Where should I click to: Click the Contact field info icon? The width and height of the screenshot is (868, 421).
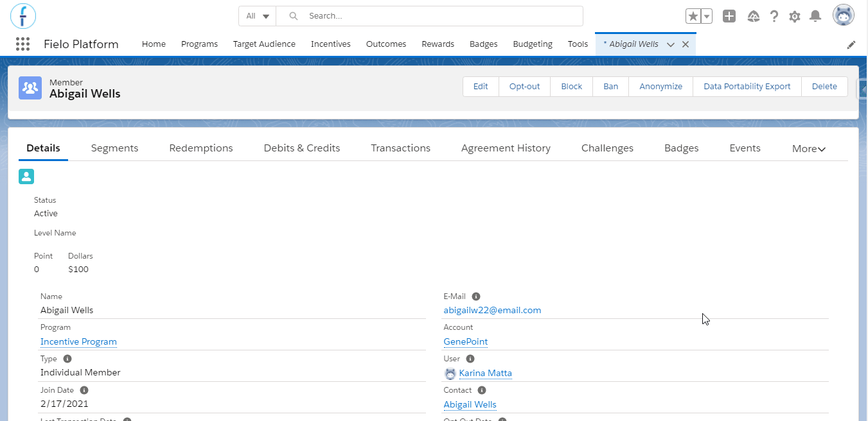[482, 390]
